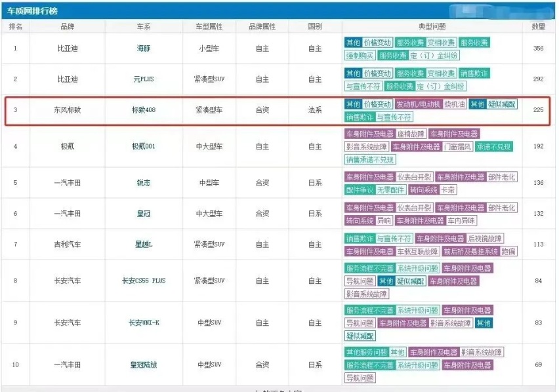Select the 门窗漏风 problem tag
The width and height of the screenshot is (559, 392).
(458, 147)
